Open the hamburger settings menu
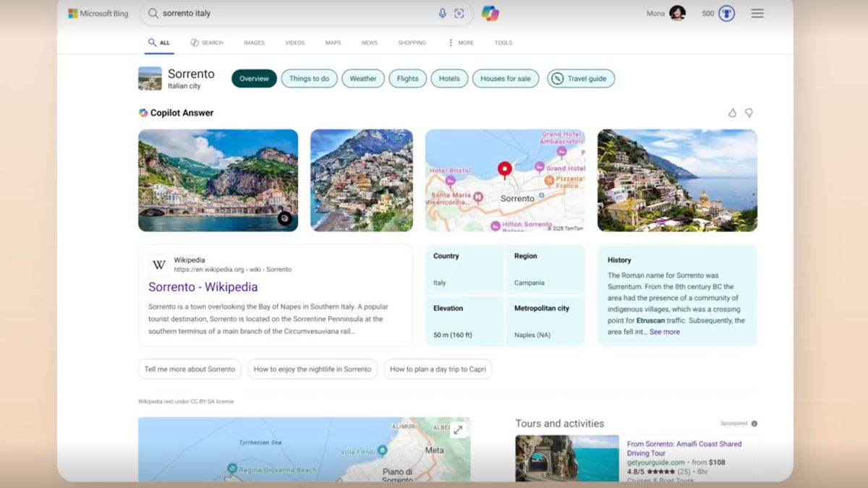The image size is (868, 488). coord(757,14)
